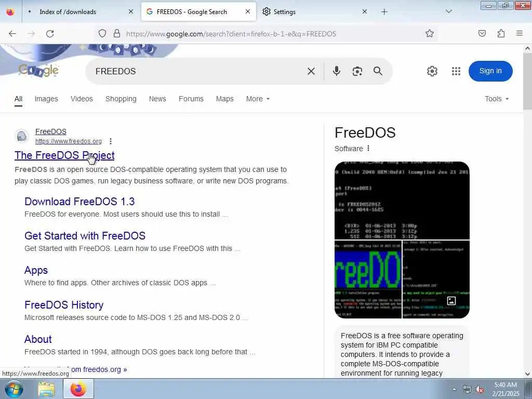Select the All results tab

click(x=18, y=99)
